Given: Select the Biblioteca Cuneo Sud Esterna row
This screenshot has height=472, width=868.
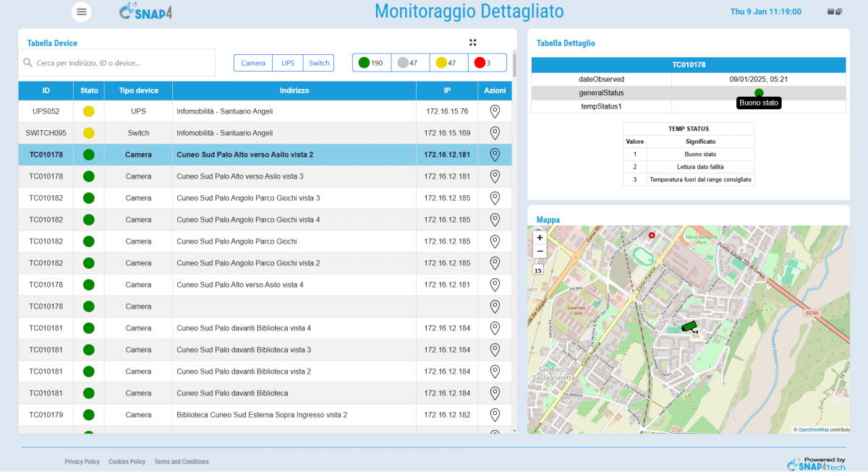Looking at the screenshot, I should point(262,415).
